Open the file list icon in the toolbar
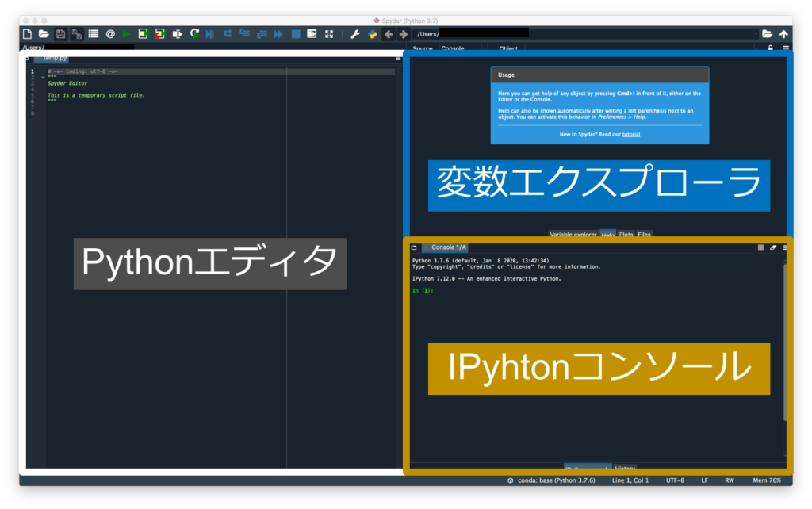 (x=94, y=34)
